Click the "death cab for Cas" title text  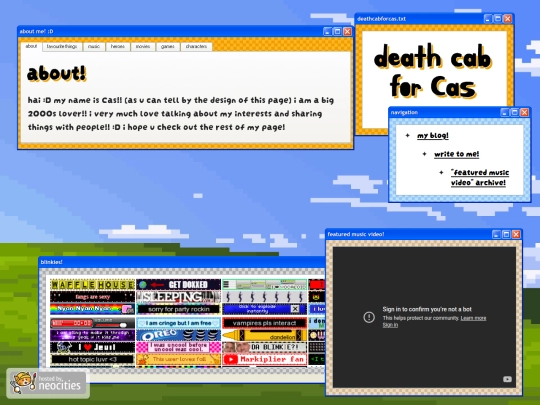(x=433, y=71)
